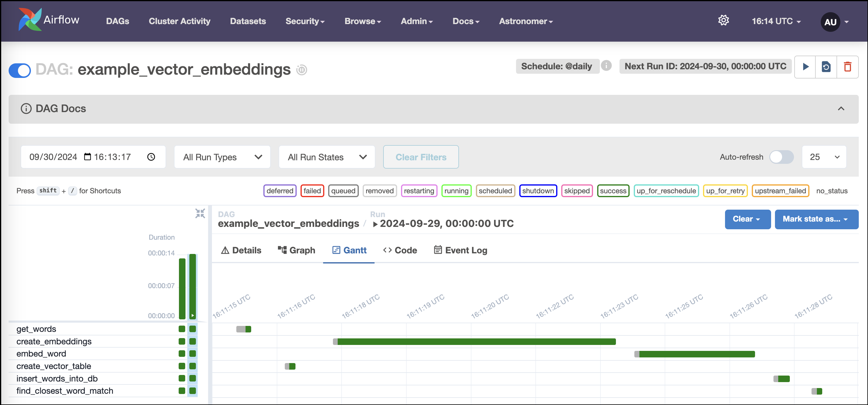Open Airflow settings with the gear icon
Viewport: 868px width, 405px height.
pyautogui.click(x=724, y=21)
